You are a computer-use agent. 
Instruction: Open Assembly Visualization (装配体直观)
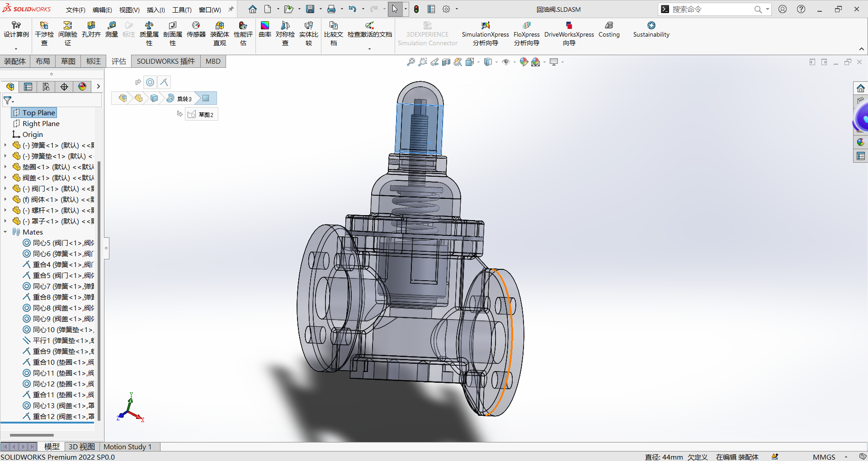[220, 34]
